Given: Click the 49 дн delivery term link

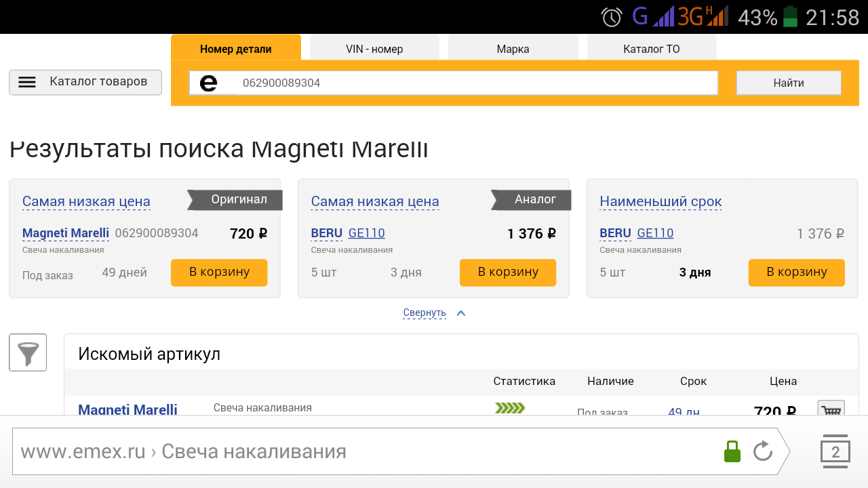Looking at the screenshot, I should pos(684,411).
